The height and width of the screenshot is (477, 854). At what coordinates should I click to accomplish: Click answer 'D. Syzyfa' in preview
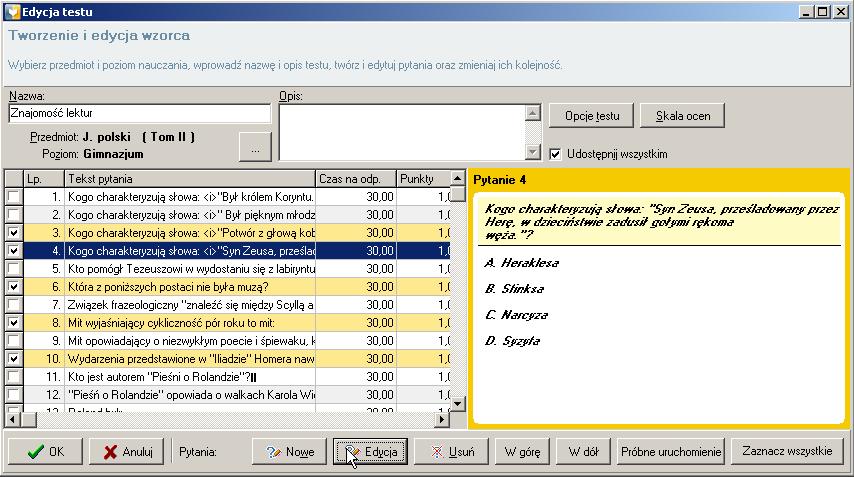click(x=512, y=341)
